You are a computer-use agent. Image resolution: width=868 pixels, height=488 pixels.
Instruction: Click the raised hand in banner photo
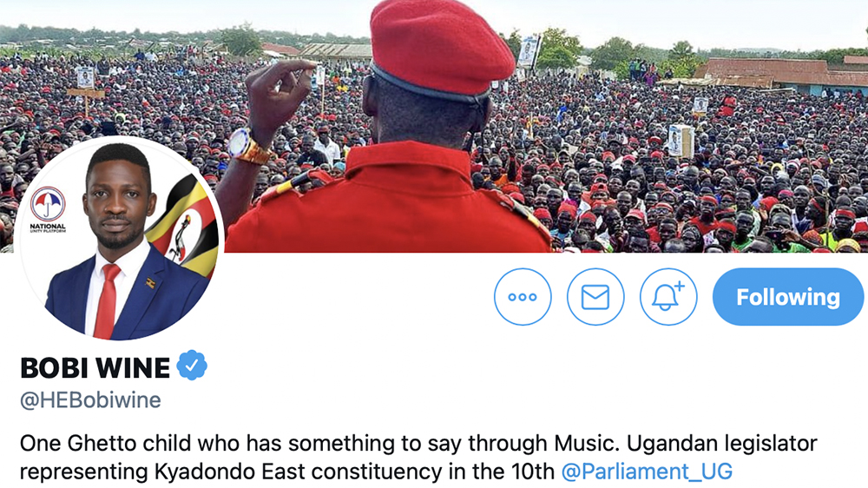(x=280, y=97)
